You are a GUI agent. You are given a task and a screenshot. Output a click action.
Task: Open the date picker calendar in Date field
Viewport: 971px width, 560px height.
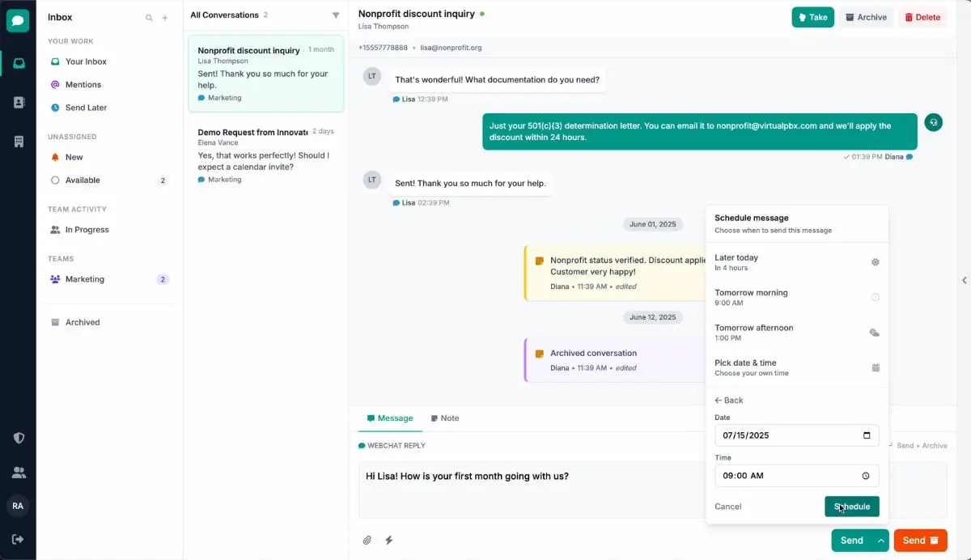pyautogui.click(x=867, y=435)
